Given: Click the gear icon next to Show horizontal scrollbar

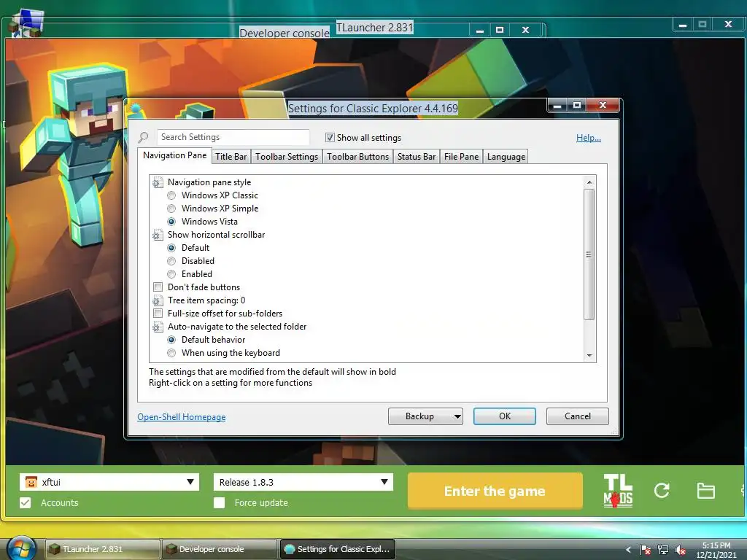Looking at the screenshot, I should click(158, 235).
